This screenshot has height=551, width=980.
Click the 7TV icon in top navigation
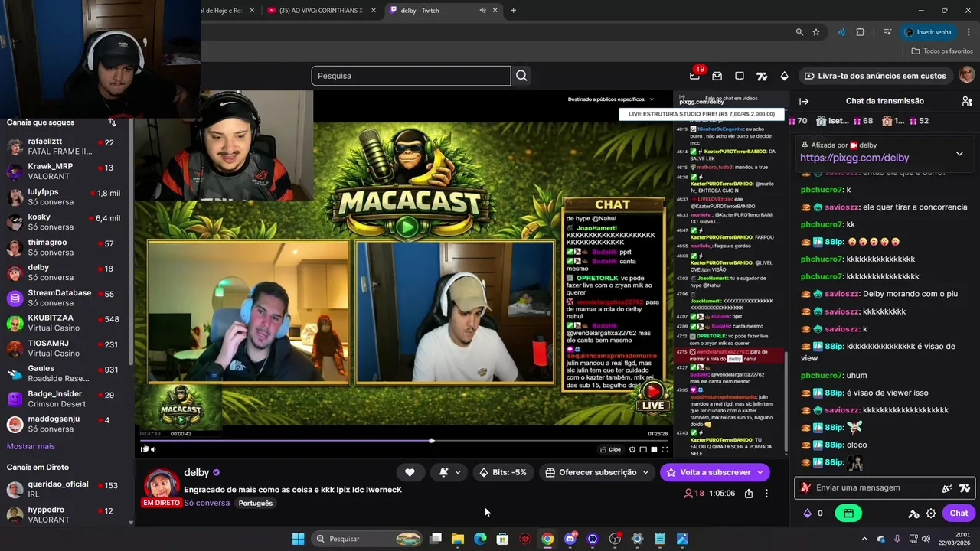pyautogui.click(x=762, y=76)
